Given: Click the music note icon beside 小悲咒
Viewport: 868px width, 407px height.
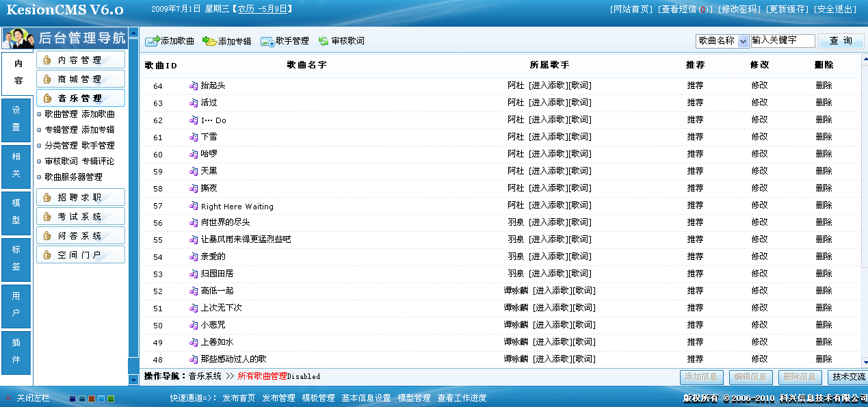Looking at the screenshot, I should tap(194, 325).
